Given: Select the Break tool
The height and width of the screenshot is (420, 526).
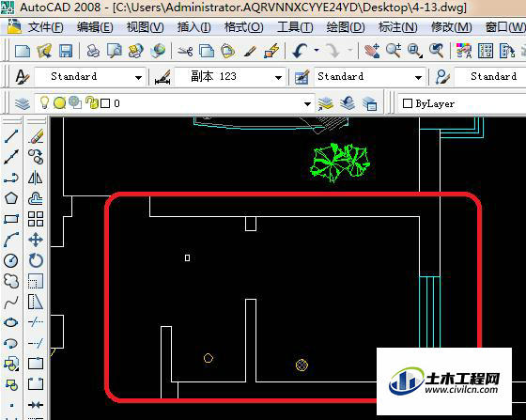Looking at the screenshot, I should click(x=36, y=385).
